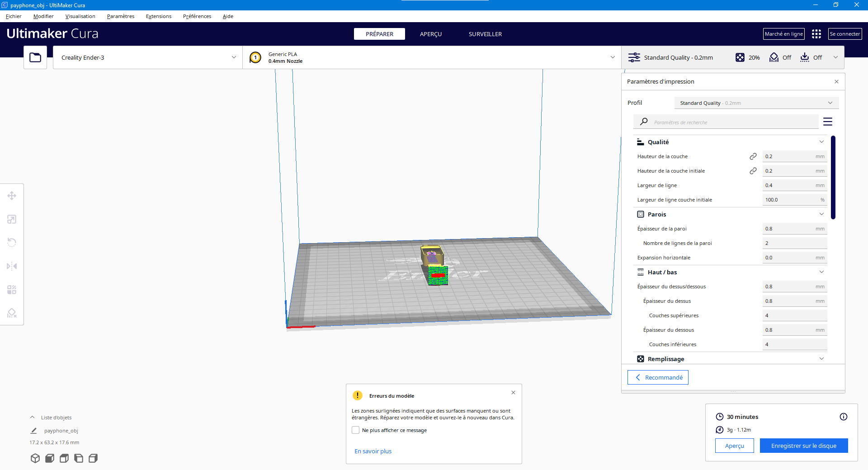Switch to the SURVEILLER stage tab
Viewport: 868px width, 470px height.
[485, 34]
